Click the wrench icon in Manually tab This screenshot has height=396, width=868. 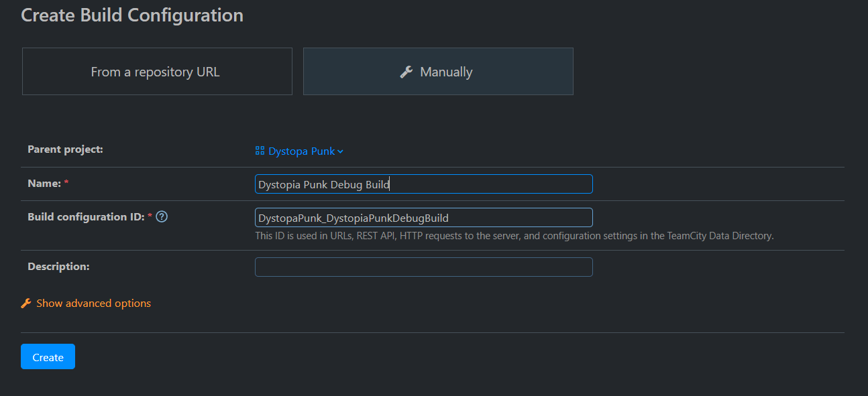pyautogui.click(x=406, y=72)
